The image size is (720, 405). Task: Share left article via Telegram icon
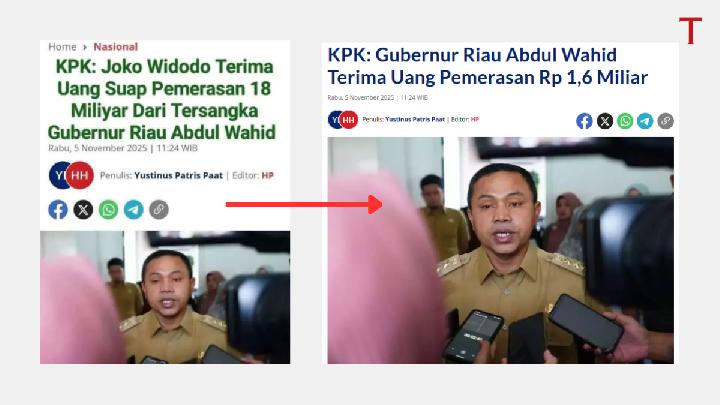tap(134, 210)
